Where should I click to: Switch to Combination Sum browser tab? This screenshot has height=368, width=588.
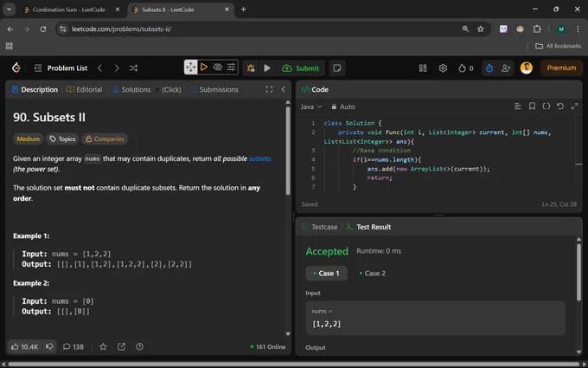coord(68,10)
